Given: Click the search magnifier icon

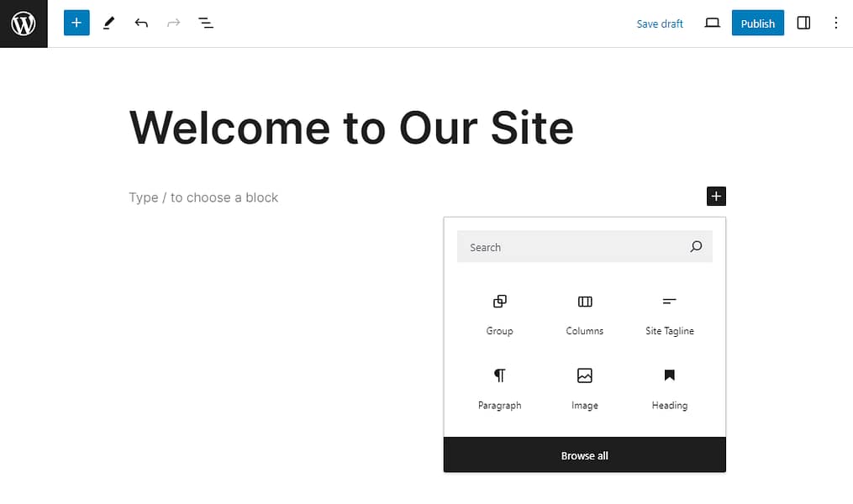Looking at the screenshot, I should [695, 246].
